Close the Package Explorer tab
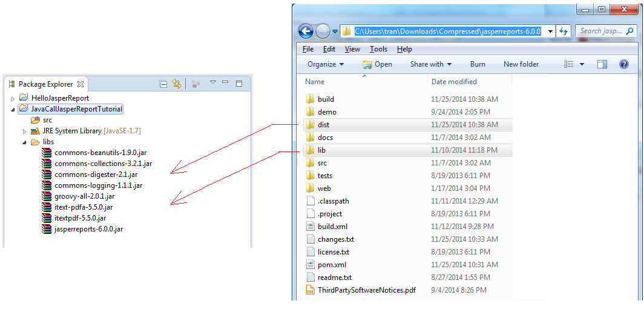 (x=80, y=84)
